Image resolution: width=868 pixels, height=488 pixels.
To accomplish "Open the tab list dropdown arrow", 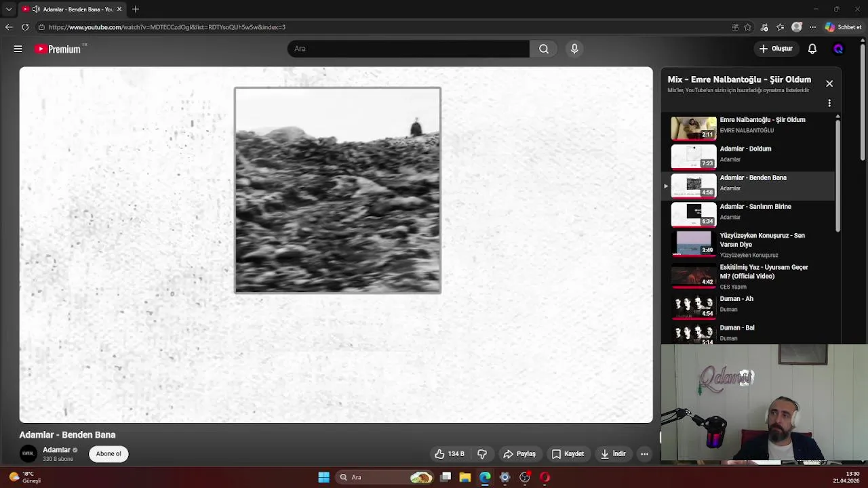I will pyautogui.click(x=9, y=9).
